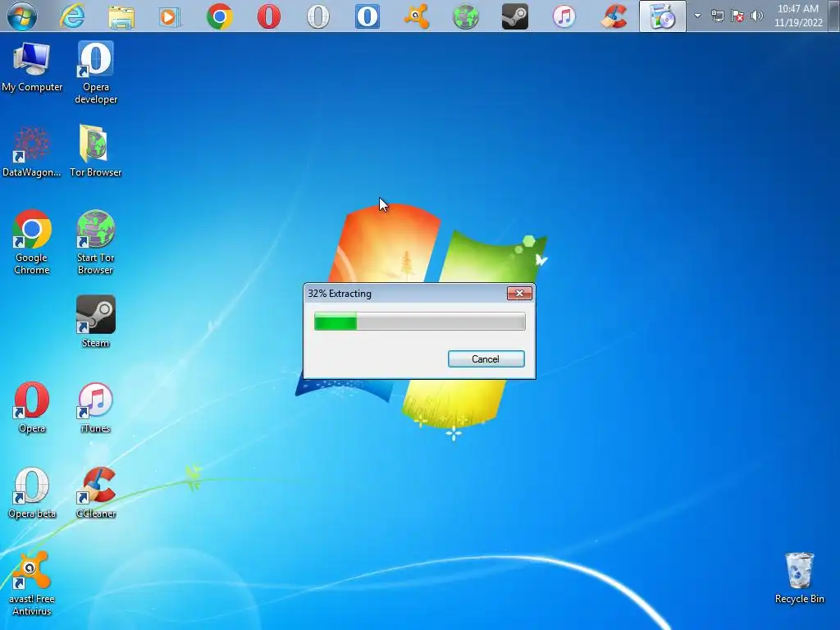Open the Avast icon in the taskbar
The height and width of the screenshot is (630, 840).
pos(417,16)
